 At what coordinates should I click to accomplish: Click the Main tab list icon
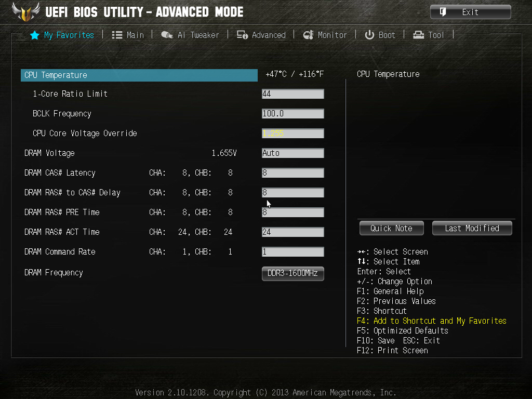coord(117,35)
